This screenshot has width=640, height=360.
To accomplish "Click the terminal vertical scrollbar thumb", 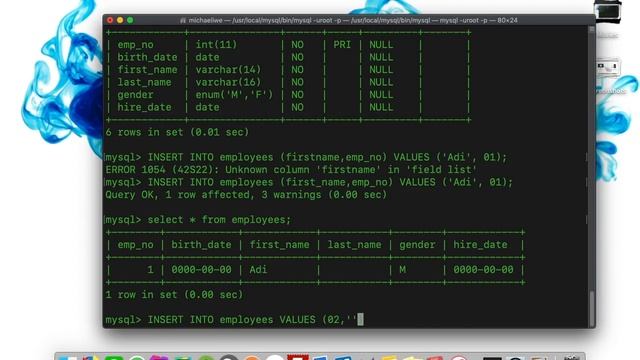I will (x=591, y=308).
